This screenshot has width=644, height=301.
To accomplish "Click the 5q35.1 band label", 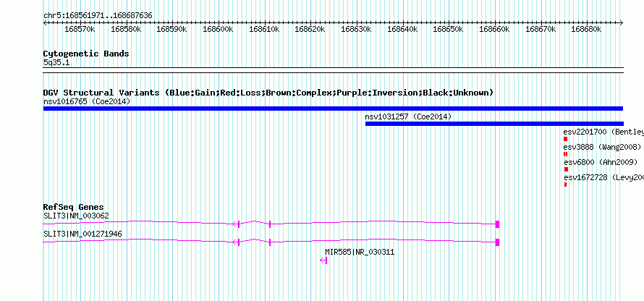I will [x=56, y=63].
